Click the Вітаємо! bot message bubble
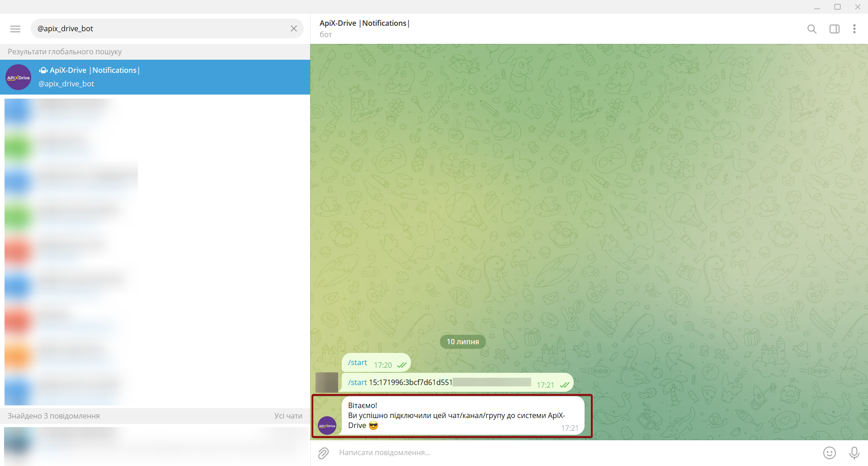This screenshot has height=466, width=868. (463, 416)
